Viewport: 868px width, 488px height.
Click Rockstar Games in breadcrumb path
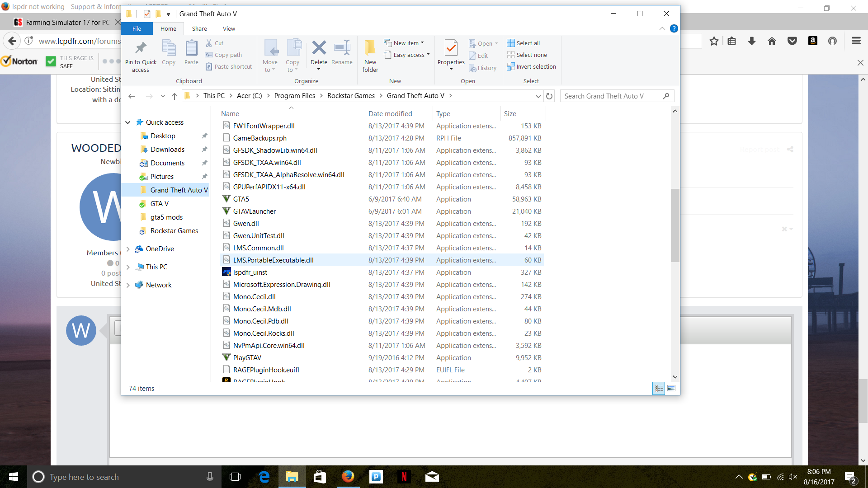351,96
